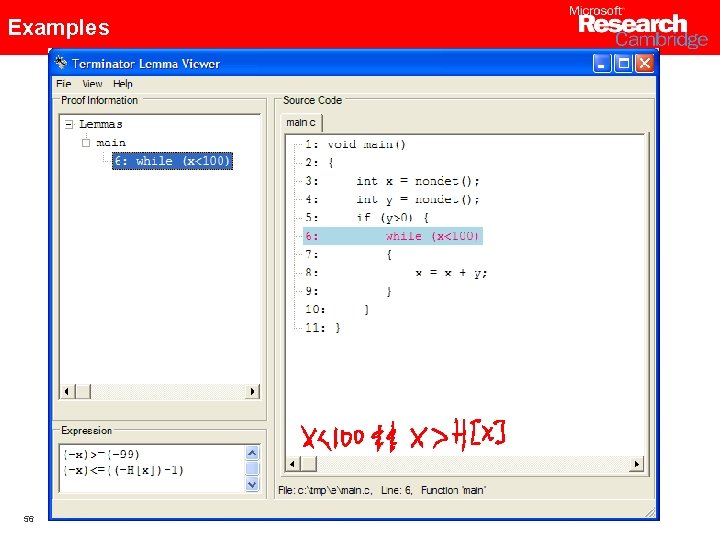
Task: Click source line 4: int y = nondet()
Action: tap(393, 199)
